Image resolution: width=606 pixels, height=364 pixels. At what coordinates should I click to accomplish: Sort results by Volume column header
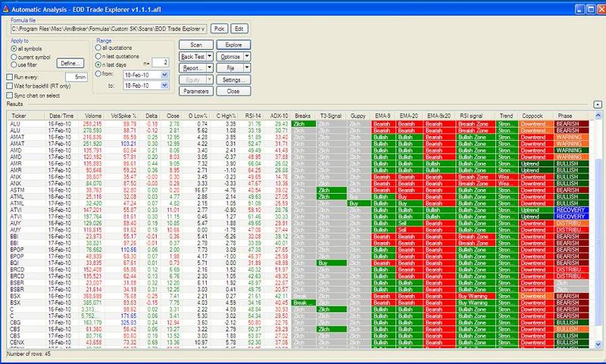pos(90,116)
